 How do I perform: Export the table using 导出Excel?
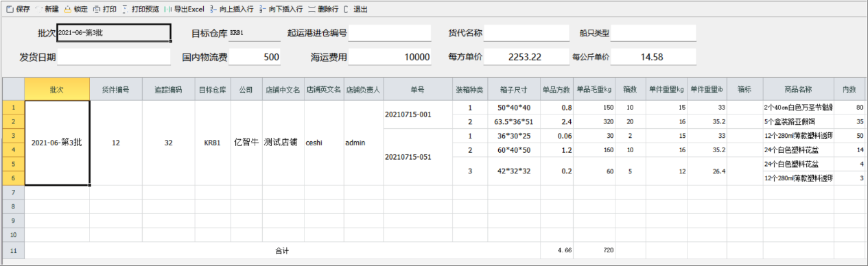click(185, 9)
